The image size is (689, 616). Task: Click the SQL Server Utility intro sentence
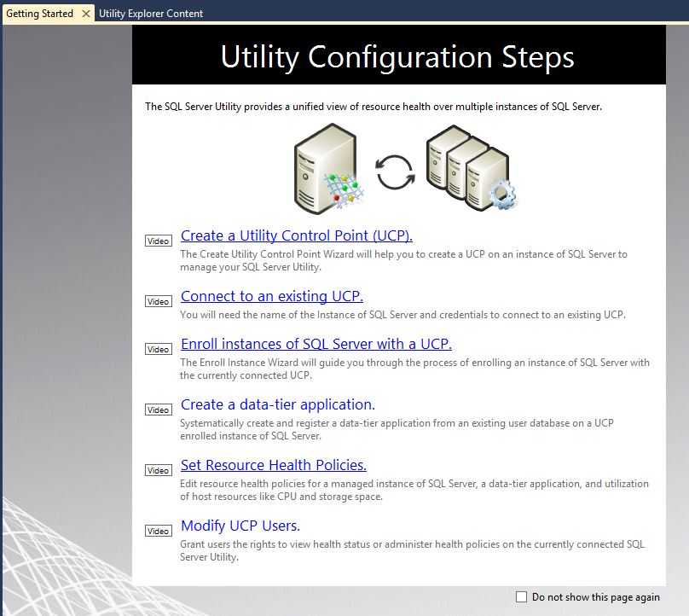(373, 107)
